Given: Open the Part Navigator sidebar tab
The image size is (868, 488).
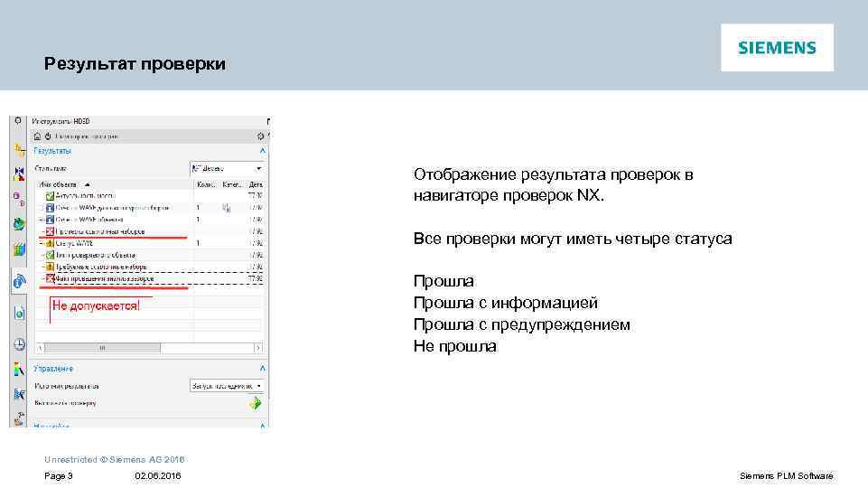Looking at the screenshot, I should [x=19, y=199].
